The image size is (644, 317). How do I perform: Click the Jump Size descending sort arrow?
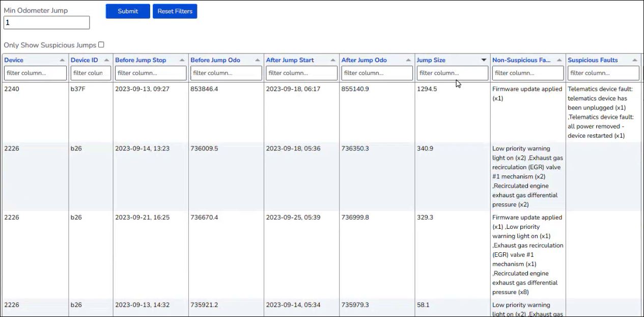(x=484, y=60)
